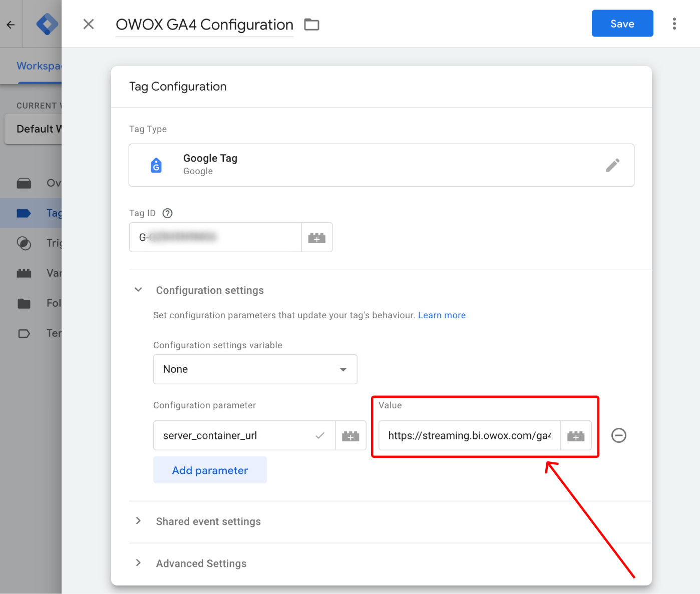
Task: Click the folder icon next to tag name
Action: pyautogui.click(x=311, y=25)
